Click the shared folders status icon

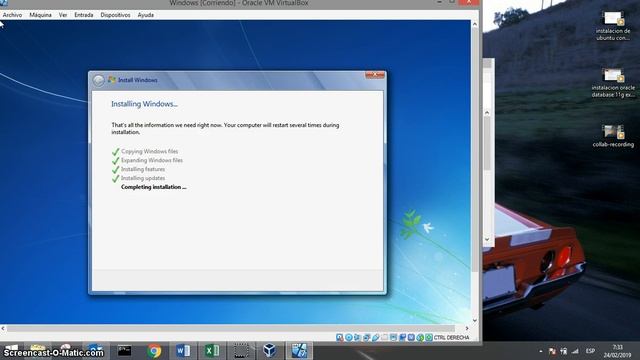tap(384, 337)
